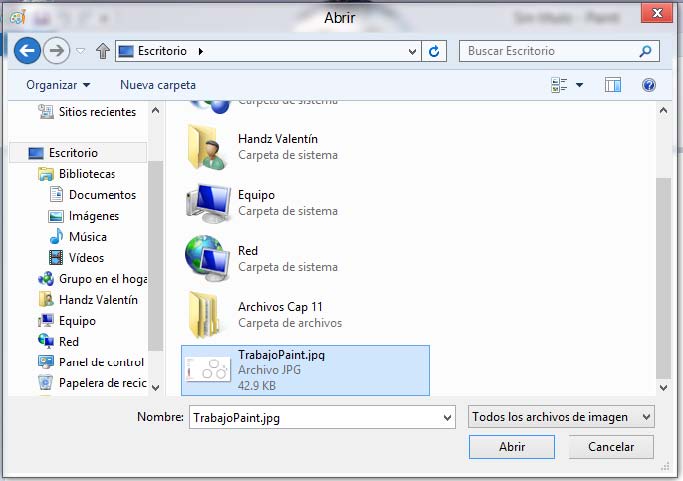Screen dimensions: 683x481
Task: Open the file type filter dropdown
Action: coord(561,416)
